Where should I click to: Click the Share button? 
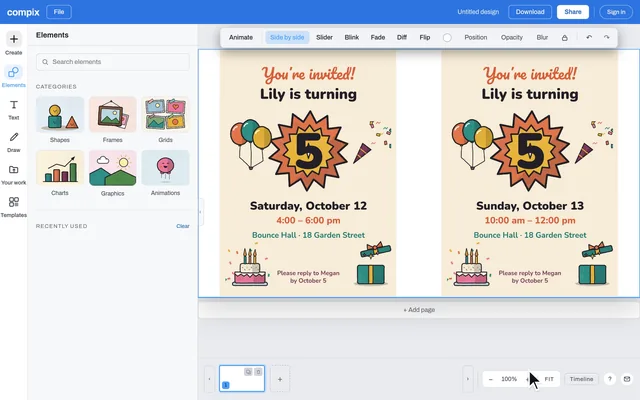coord(573,12)
